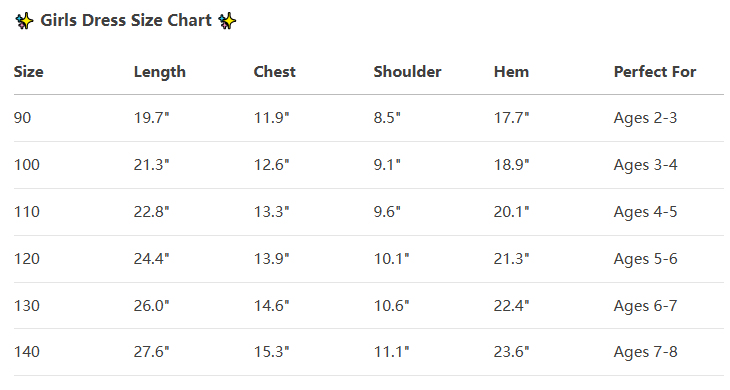Click the Perfect For column header

point(655,72)
